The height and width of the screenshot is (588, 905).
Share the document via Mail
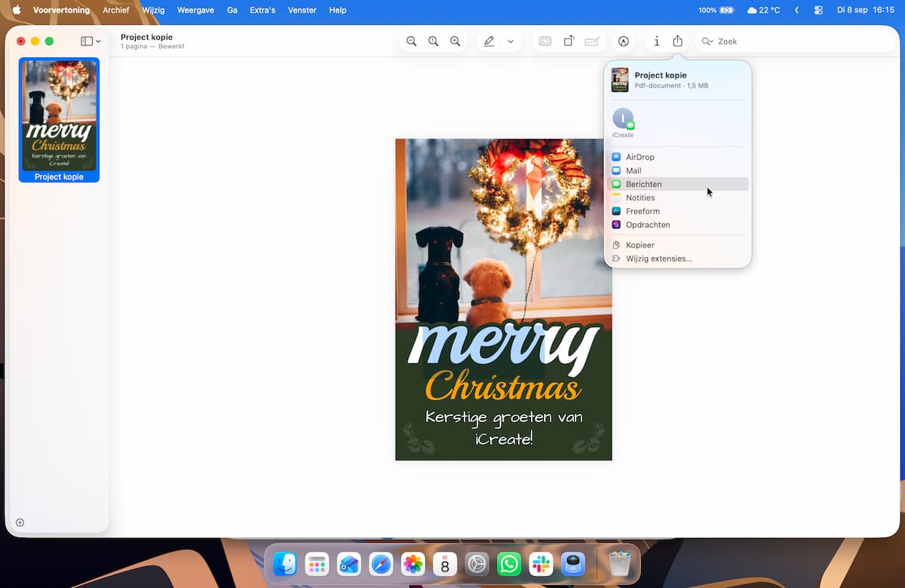point(677,170)
